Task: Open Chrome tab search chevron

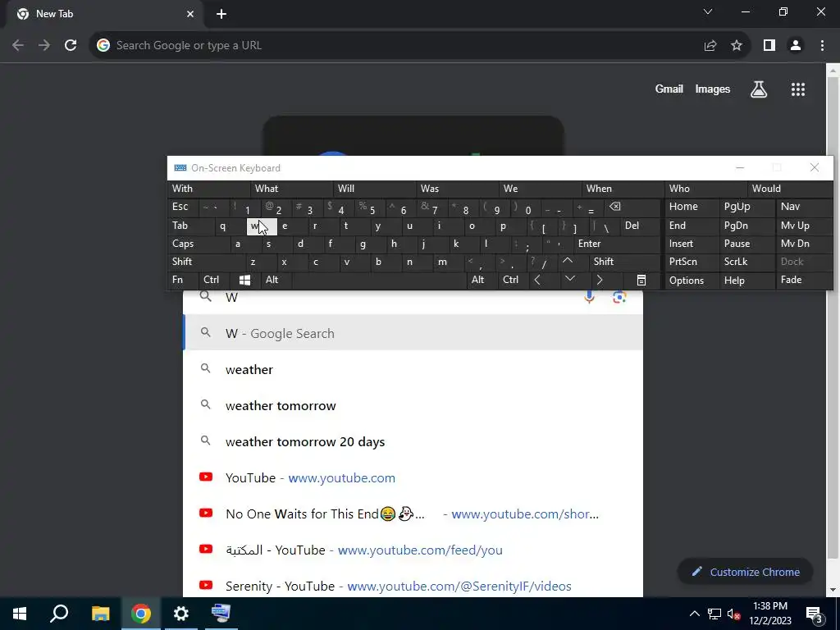Action: coord(708,12)
